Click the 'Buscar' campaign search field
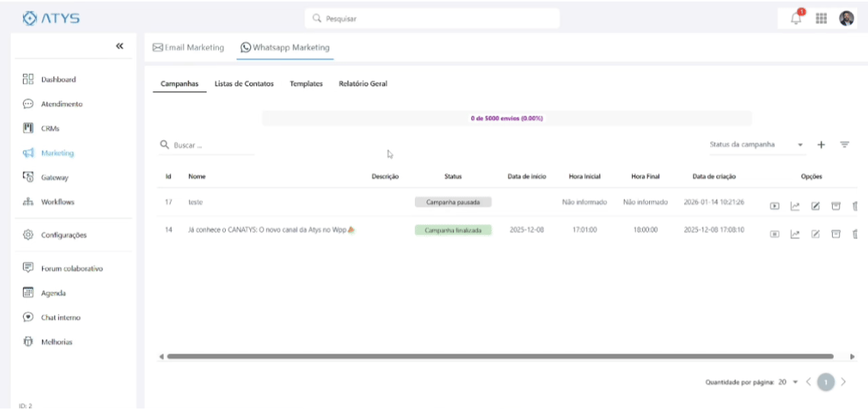868x410 pixels. coord(212,145)
